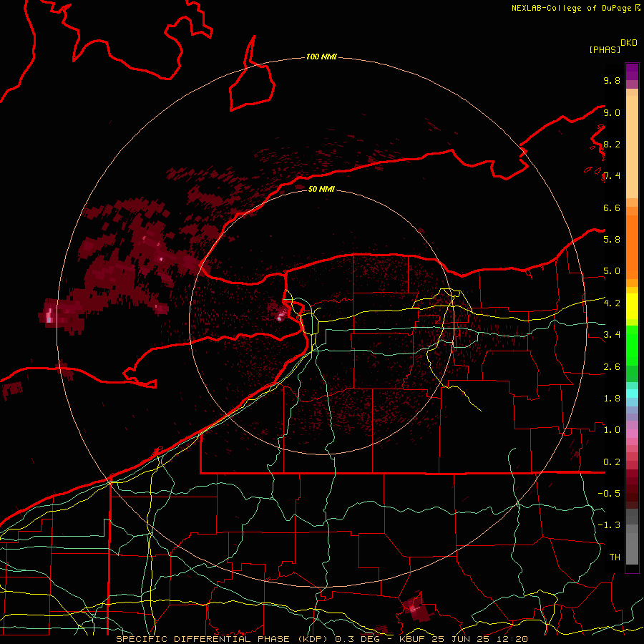Image resolution: width=644 pixels, height=644 pixels.
Task: Click the KBUF station identifier in footer
Action: coord(414,639)
